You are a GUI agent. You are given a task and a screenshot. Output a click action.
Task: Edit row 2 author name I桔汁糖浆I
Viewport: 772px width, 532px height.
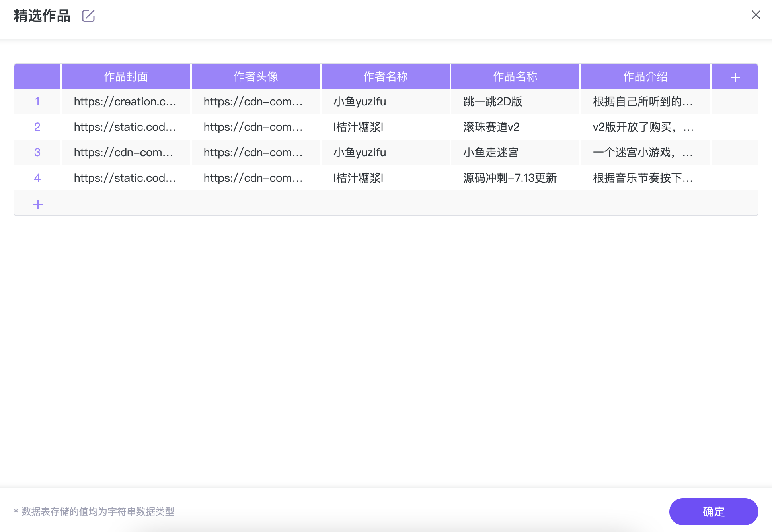[385, 127]
